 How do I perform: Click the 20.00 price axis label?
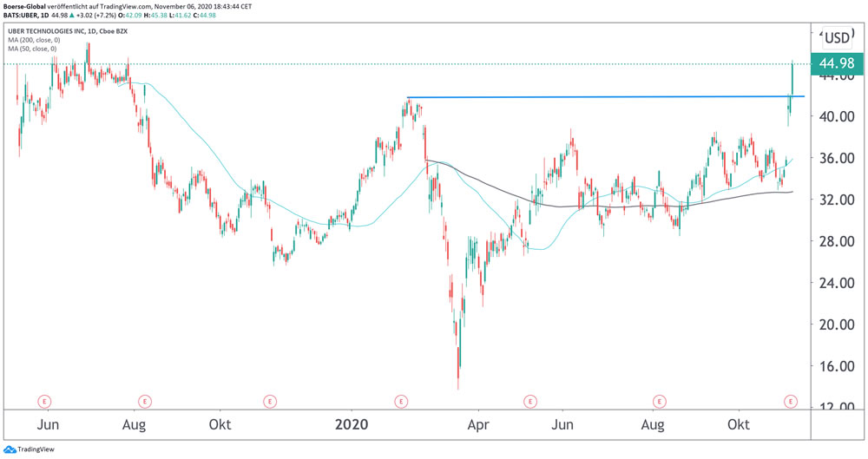tap(837, 324)
